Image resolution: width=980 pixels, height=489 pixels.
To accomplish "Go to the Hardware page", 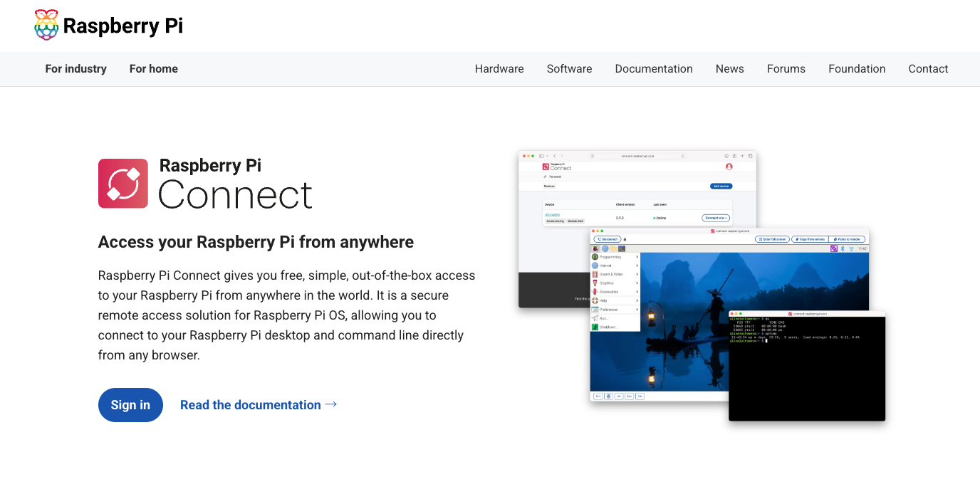I will pos(499,69).
